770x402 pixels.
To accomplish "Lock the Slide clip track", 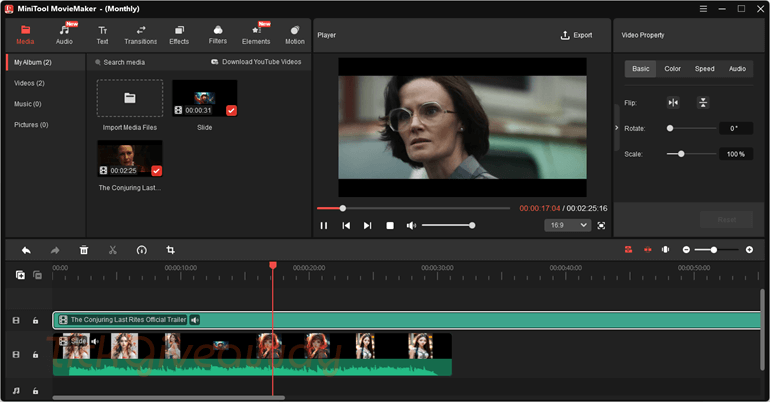I will coord(35,354).
